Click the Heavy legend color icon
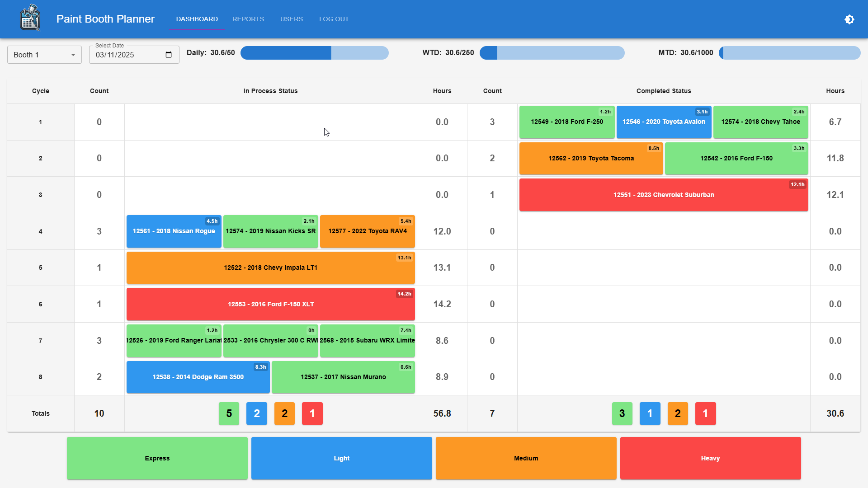The image size is (868, 488). pos(710,458)
